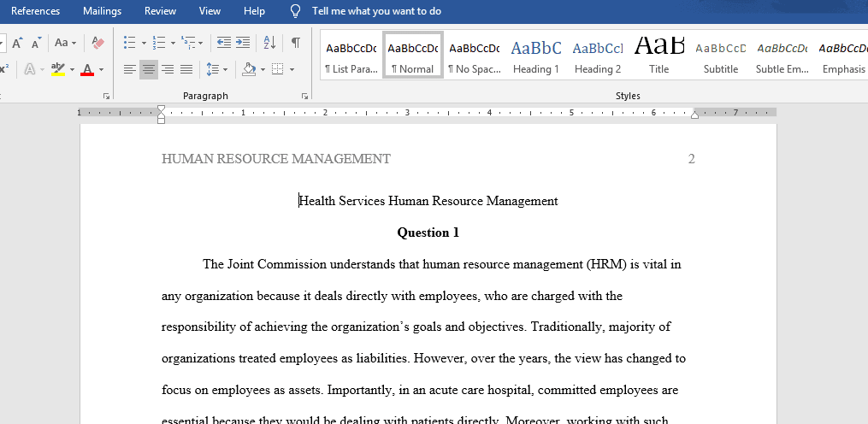Open Paragraph settings dialog launcher
Viewport: 868px width, 424px height.
tap(304, 97)
